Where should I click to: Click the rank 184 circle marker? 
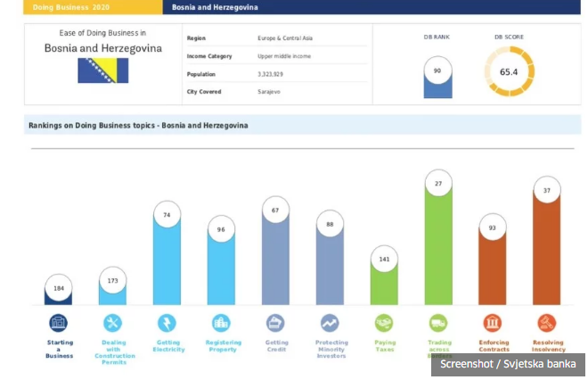pyautogui.click(x=59, y=287)
